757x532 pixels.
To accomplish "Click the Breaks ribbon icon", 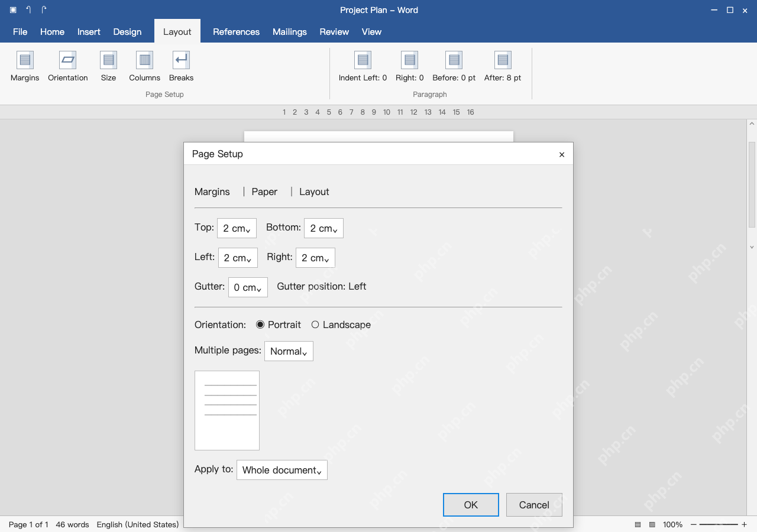I will click(181, 60).
